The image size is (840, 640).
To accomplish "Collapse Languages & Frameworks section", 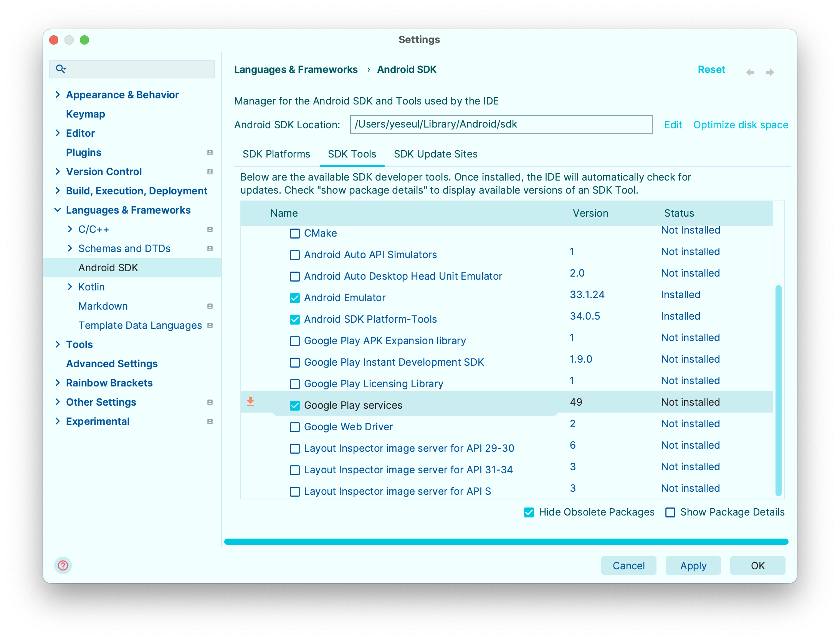I will pyautogui.click(x=58, y=210).
